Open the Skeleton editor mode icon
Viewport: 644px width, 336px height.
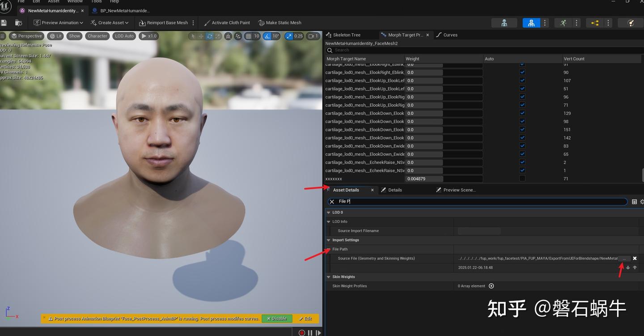pyautogui.click(x=504, y=23)
